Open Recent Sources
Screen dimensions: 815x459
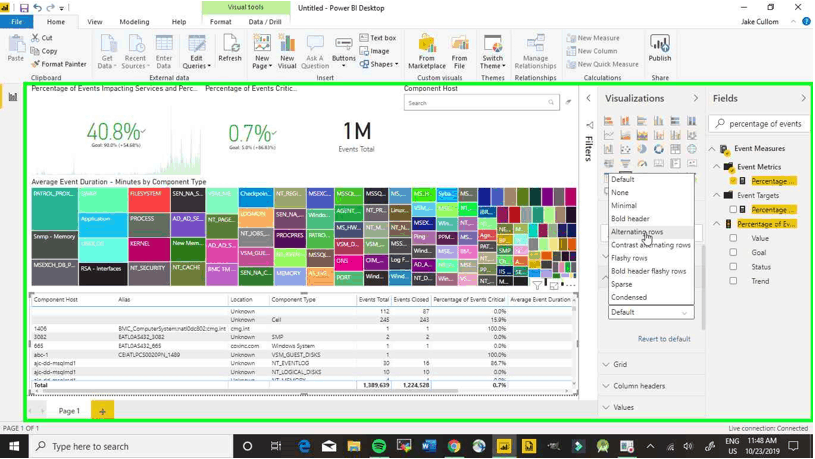pyautogui.click(x=135, y=51)
